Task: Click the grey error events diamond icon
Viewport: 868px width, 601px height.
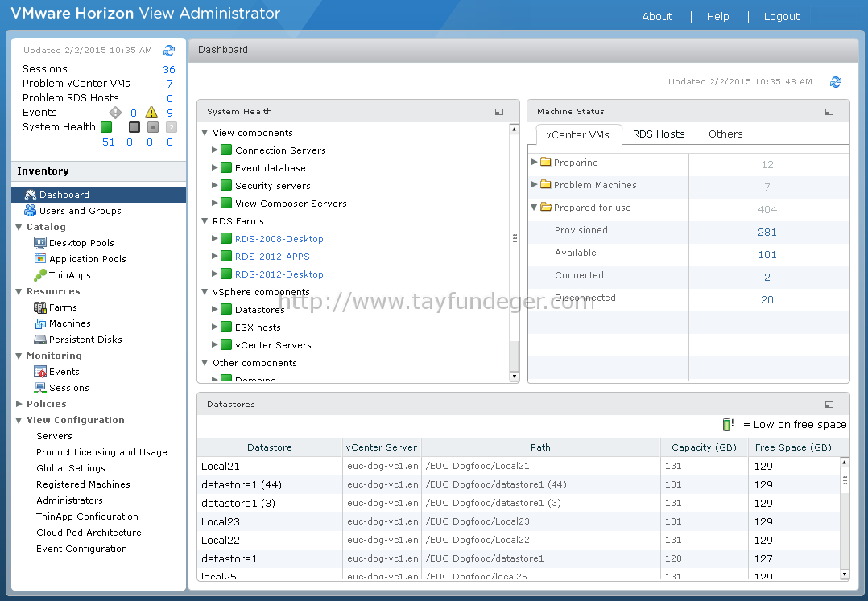Action: tap(115, 113)
